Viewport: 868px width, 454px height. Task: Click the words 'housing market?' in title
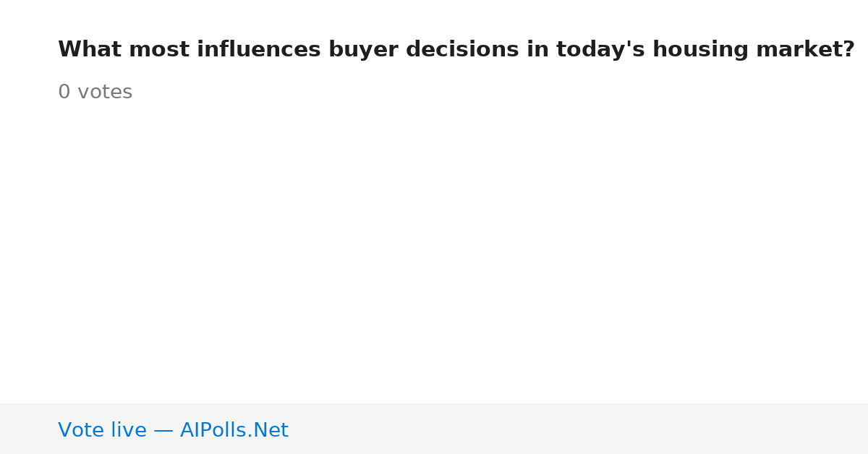pyautogui.click(x=754, y=50)
